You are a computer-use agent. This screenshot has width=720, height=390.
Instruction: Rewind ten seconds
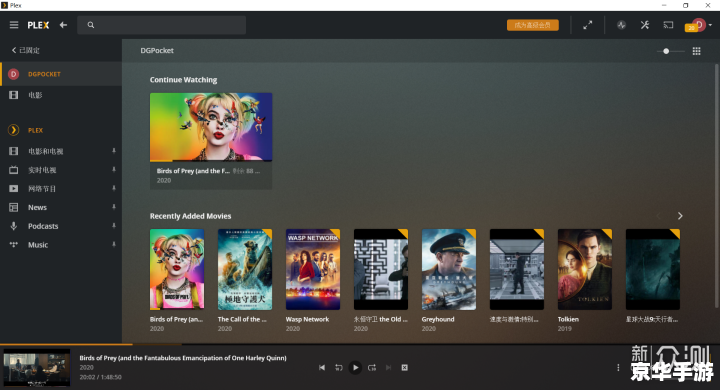coord(338,367)
